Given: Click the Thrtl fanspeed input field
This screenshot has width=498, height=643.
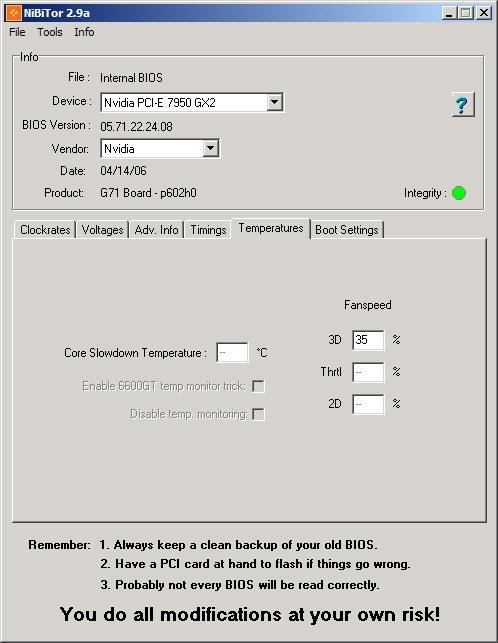Looking at the screenshot, I should (x=368, y=372).
